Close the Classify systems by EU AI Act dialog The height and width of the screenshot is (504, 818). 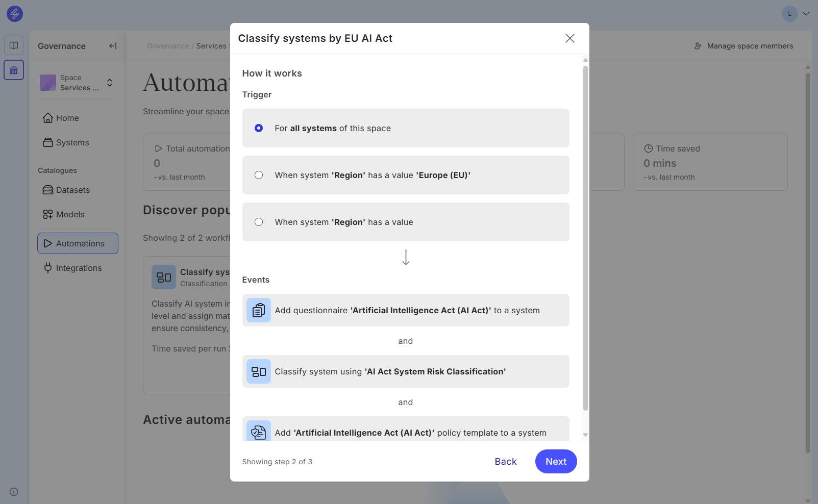[x=570, y=38]
